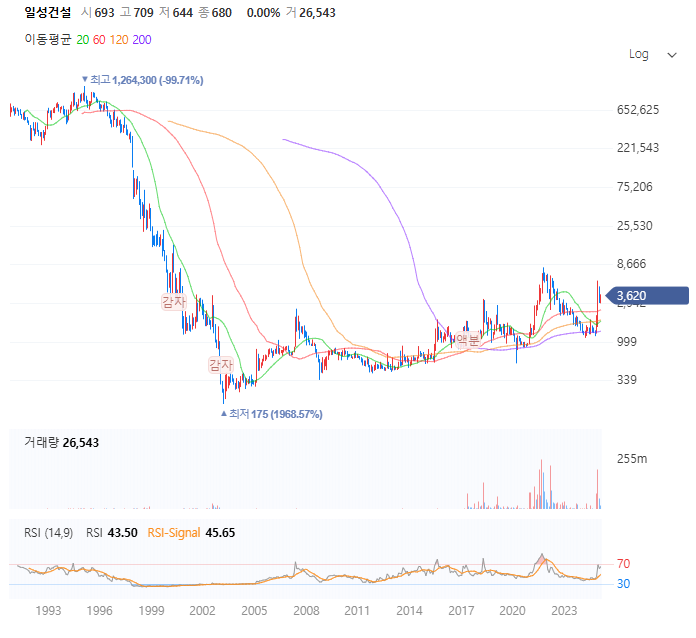Click the 1999 year on time axis

[x=151, y=611]
